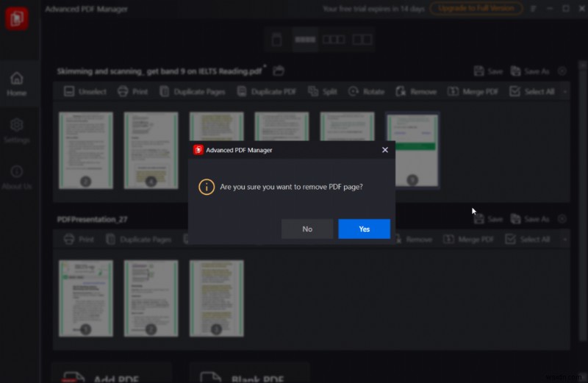Print the PDFPresentation_27 document
The height and width of the screenshot is (383, 588).
point(79,240)
